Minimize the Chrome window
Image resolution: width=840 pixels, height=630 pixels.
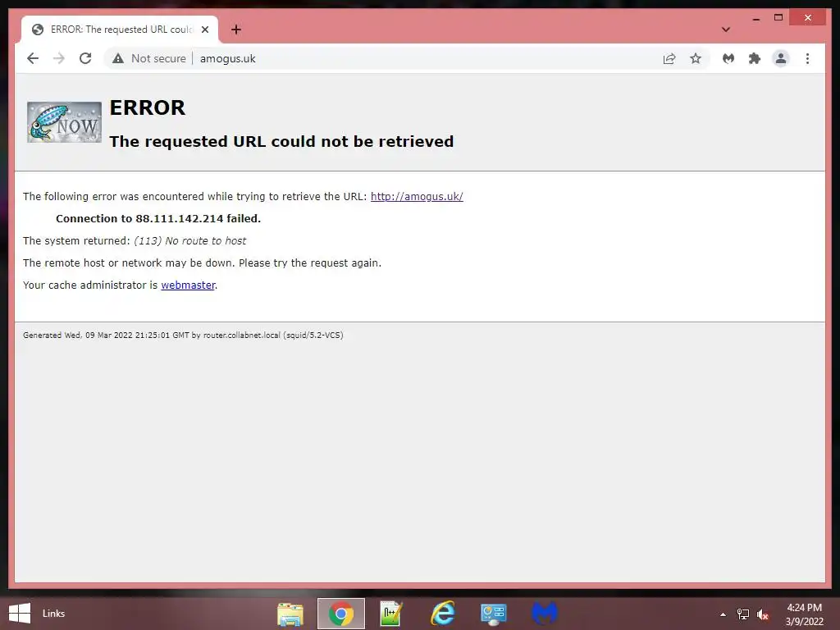(756, 18)
